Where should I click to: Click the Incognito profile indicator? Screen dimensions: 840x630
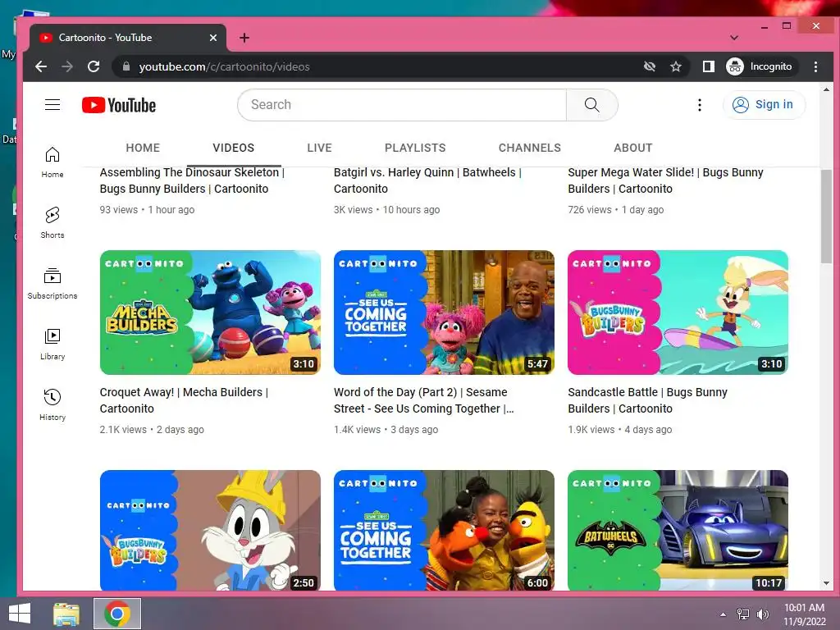pyautogui.click(x=760, y=66)
